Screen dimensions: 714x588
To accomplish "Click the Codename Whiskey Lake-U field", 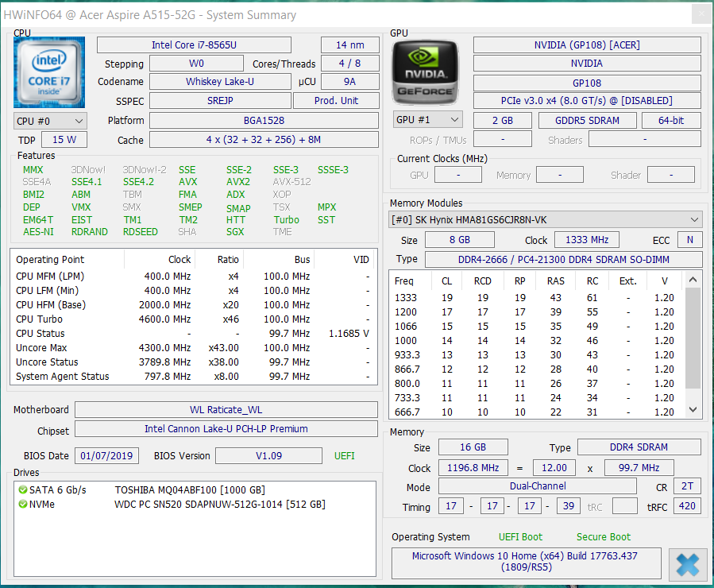I will 220,82.
